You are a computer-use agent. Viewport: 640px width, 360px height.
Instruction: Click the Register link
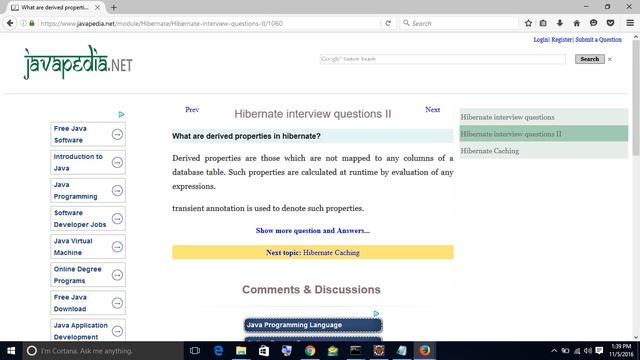pyautogui.click(x=562, y=40)
